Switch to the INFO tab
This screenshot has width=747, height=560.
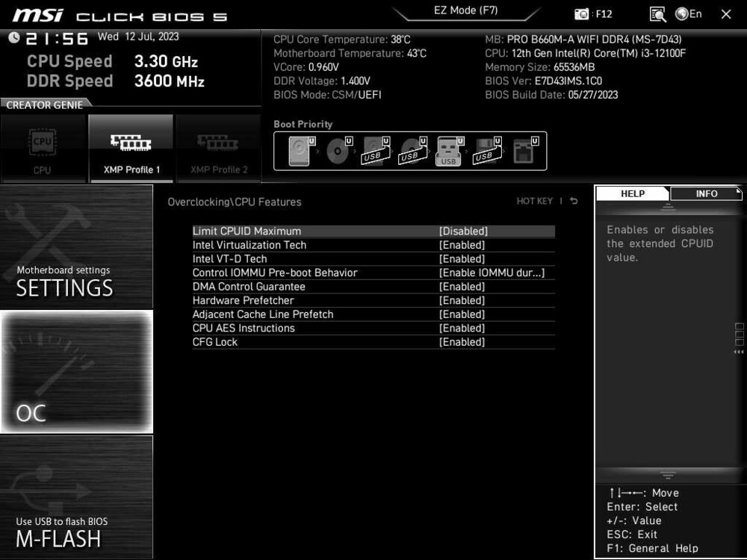pos(705,193)
